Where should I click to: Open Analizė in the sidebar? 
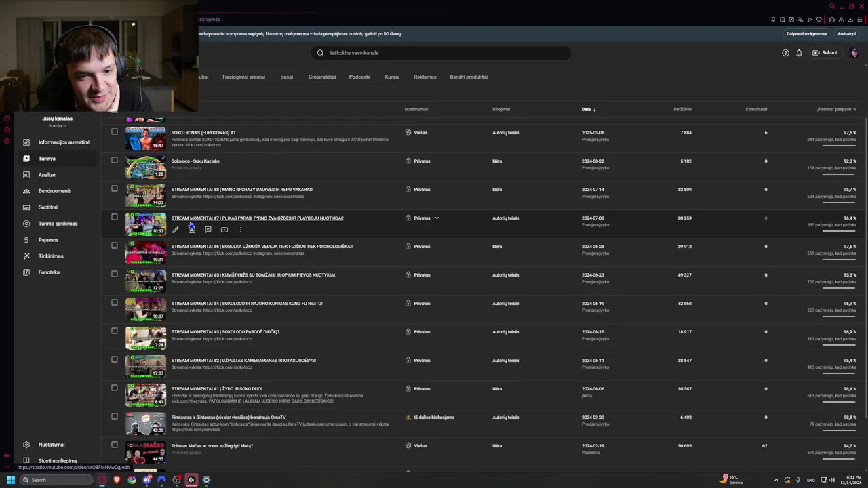[57, 175]
